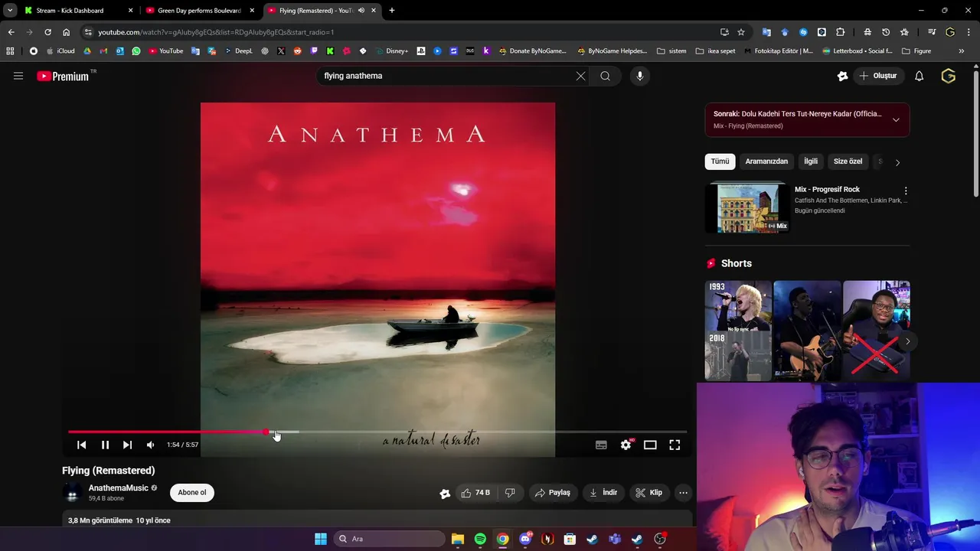Open more actions ellipsis under video
The image size is (980, 551).
pyautogui.click(x=683, y=493)
